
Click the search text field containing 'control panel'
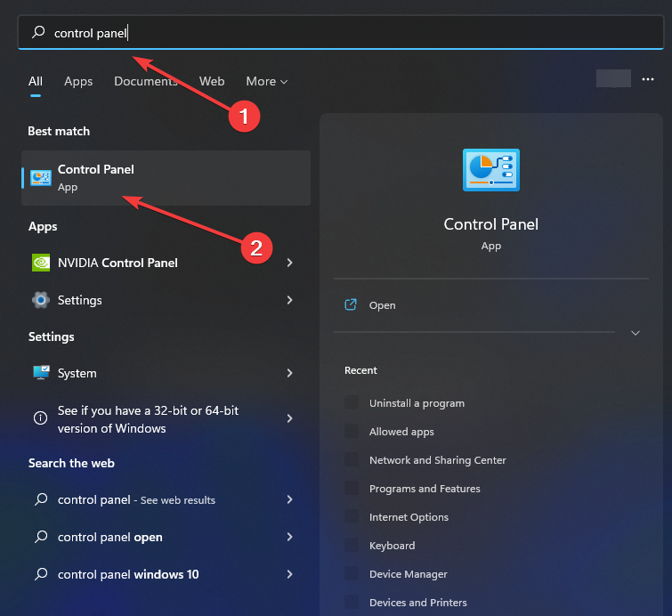[x=341, y=33]
